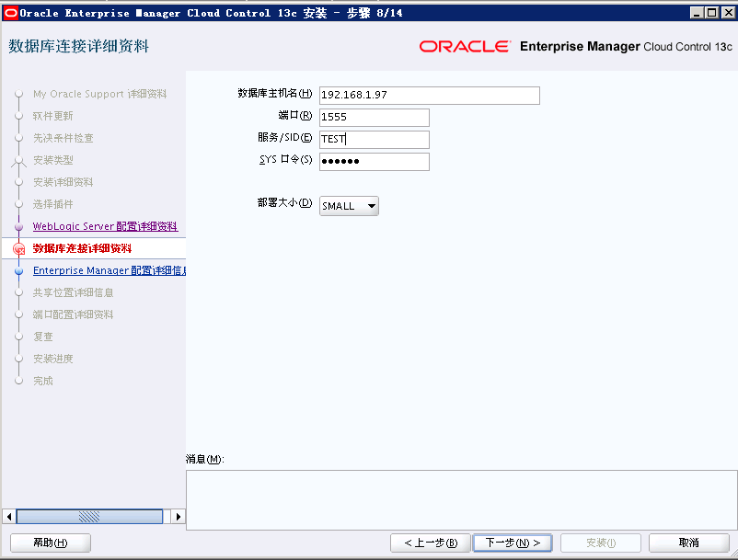The height and width of the screenshot is (560, 738).
Task: Click the 共享位置详细信息 step
Action: point(73,292)
